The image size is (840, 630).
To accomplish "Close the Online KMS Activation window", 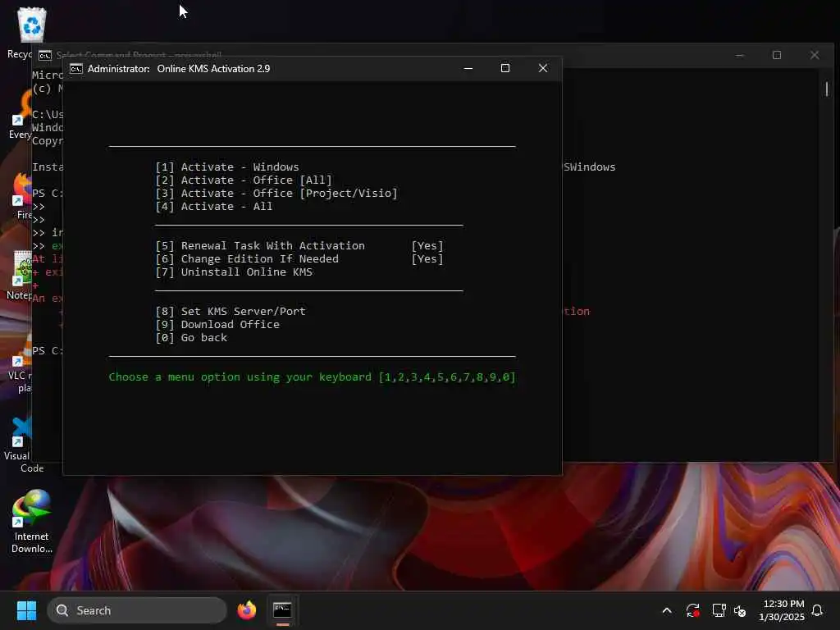I will [543, 69].
